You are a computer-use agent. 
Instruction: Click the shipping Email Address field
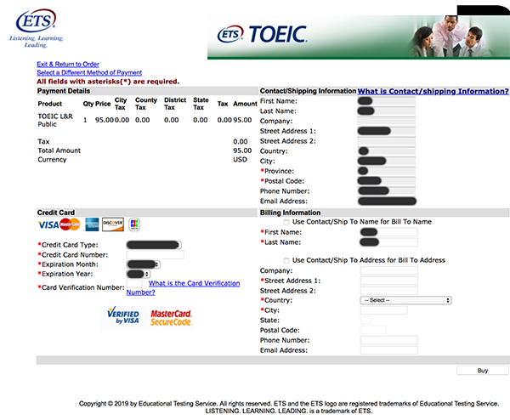(x=387, y=201)
